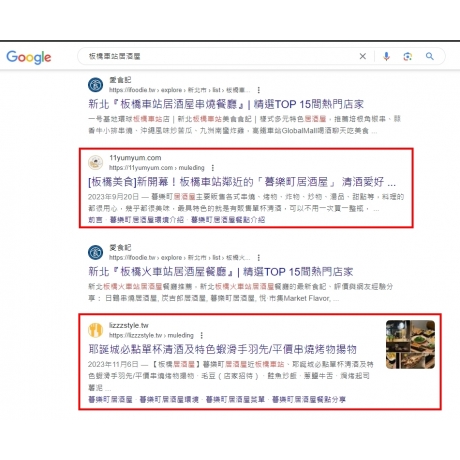The image size is (460, 460).
Task: Open the three-dot menu beside the second ifoodie.tw URL
Action: point(259,258)
